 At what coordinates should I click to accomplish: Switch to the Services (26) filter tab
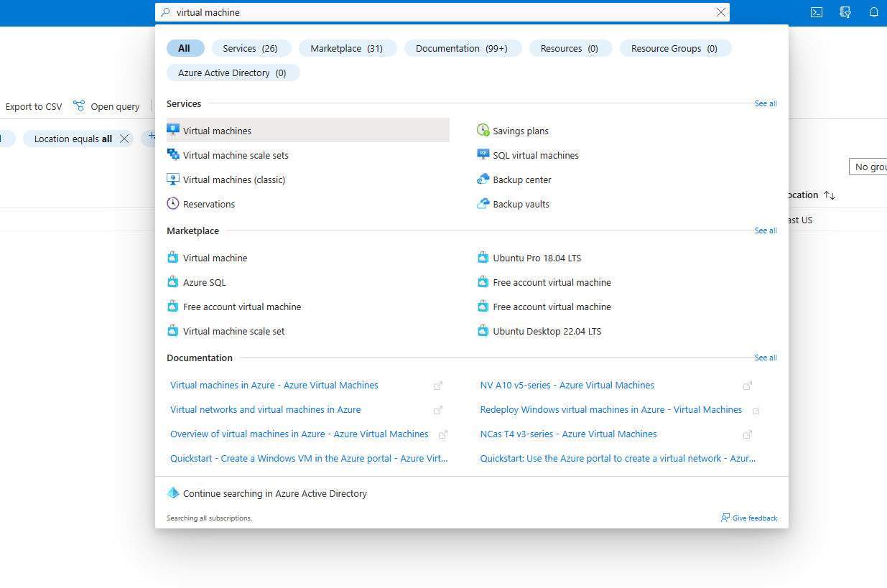[251, 48]
